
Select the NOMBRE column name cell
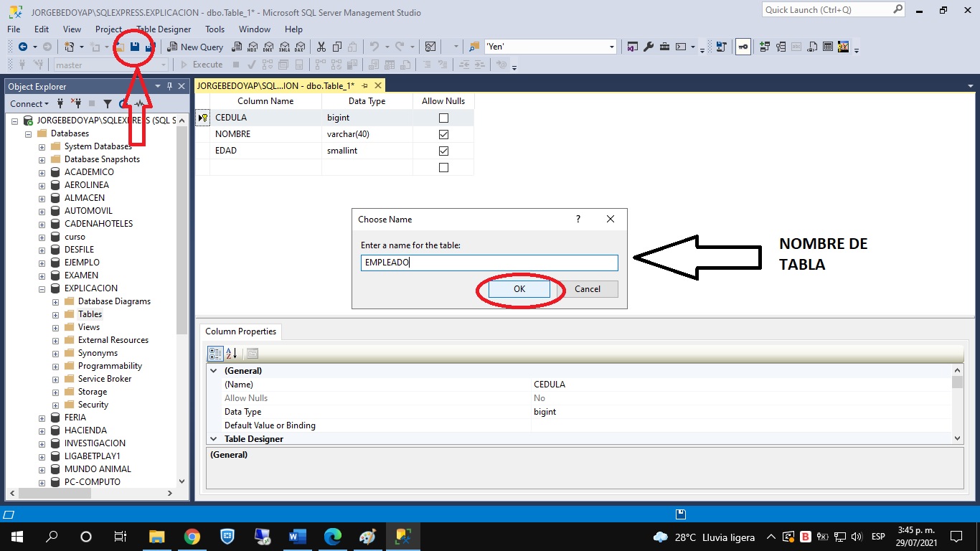[x=265, y=134]
